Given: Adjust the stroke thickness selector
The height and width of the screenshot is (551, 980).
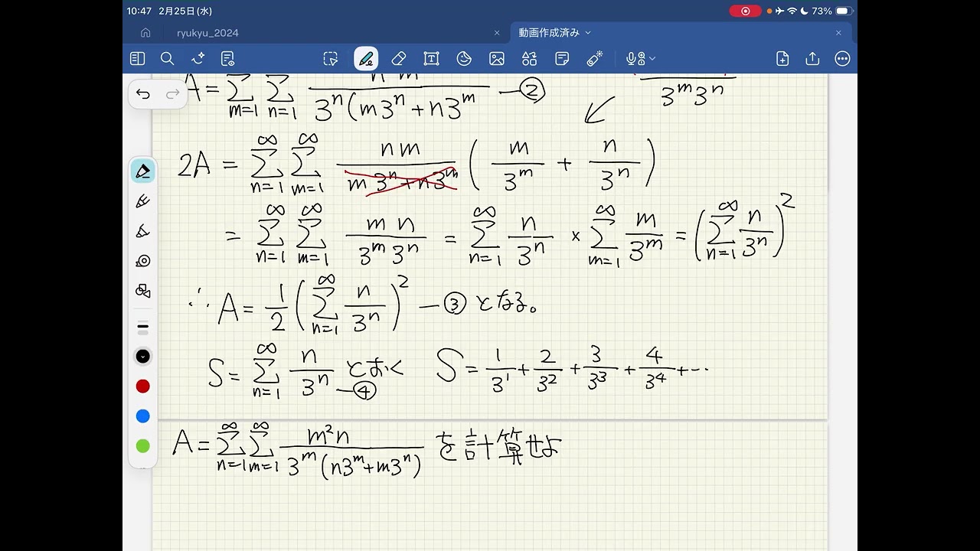Looking at the screenshot, I should pyautogui.click(x=142, y=327).
